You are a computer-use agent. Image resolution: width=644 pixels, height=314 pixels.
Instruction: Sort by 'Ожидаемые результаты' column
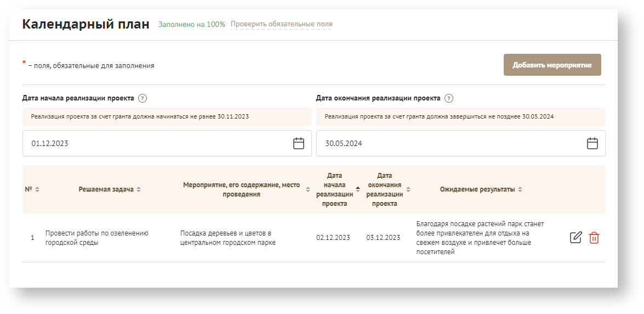pos(520,189)
